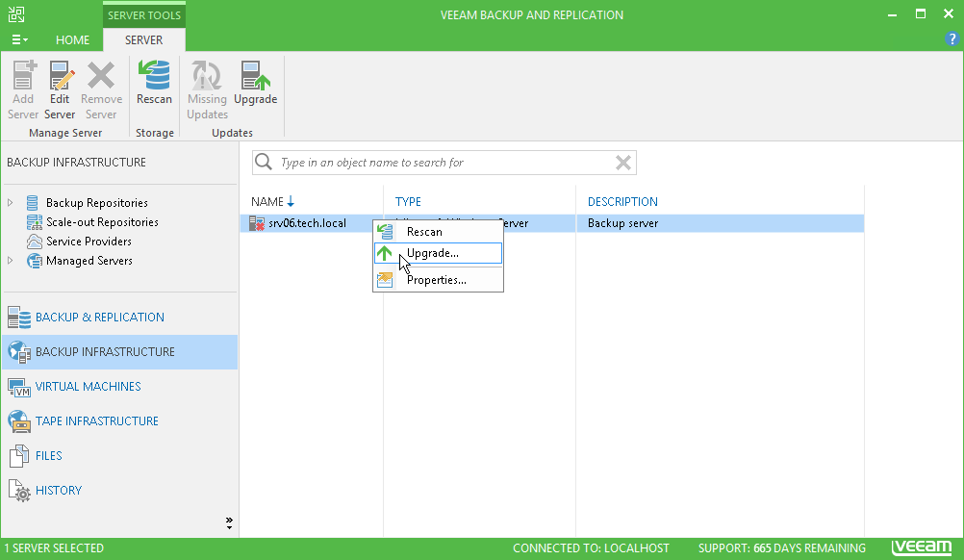This screenshot has width=964, height=560.
Task: Click the Rescan icon in context menu
Action: (x=385, y=232)
